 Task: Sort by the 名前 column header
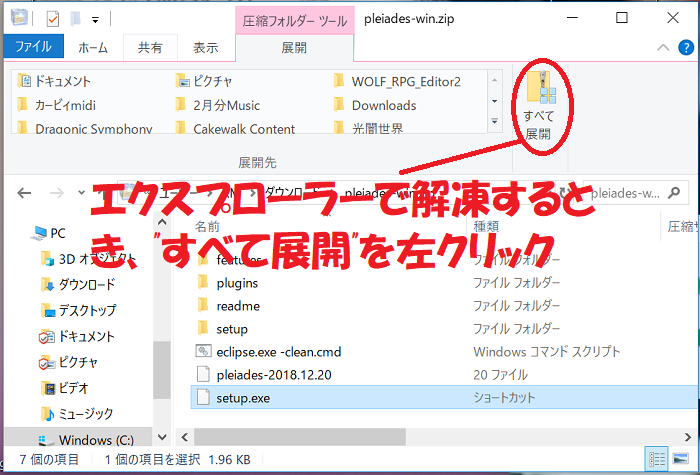point(208,226)
